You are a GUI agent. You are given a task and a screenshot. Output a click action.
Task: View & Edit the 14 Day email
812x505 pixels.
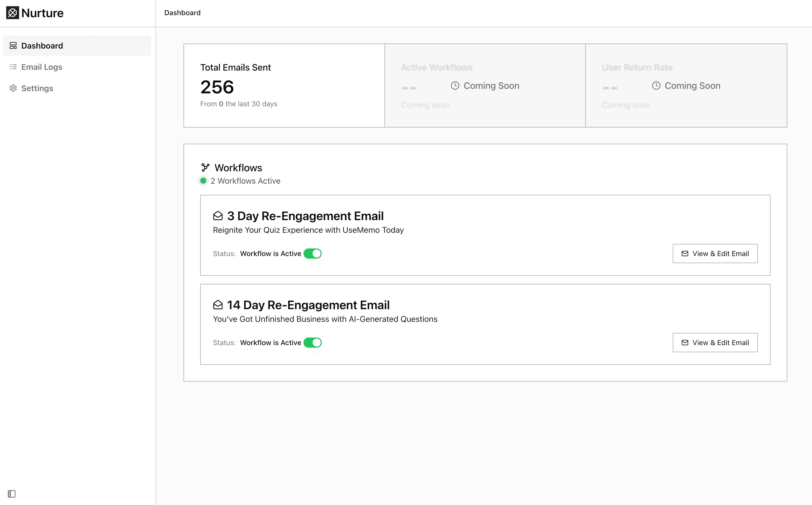click(x=715, y=343)
